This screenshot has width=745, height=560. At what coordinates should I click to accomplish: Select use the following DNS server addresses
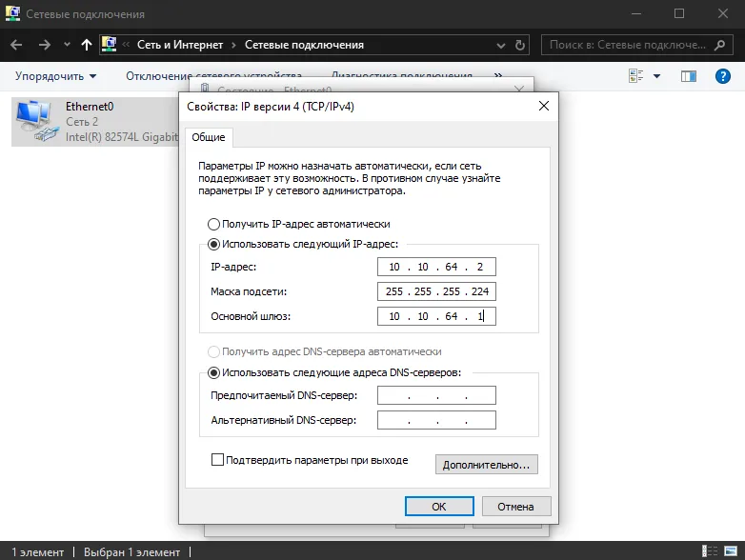(x=213, y=373)
